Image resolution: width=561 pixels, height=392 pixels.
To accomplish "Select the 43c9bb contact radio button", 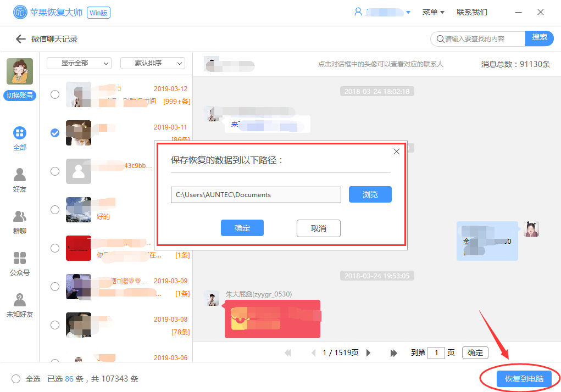I will (x=55, y=171).
